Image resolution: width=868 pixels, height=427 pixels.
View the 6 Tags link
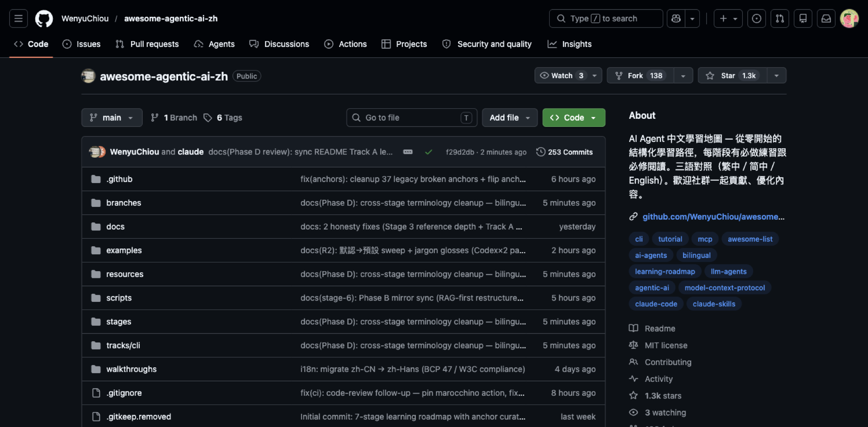(223, 117)
